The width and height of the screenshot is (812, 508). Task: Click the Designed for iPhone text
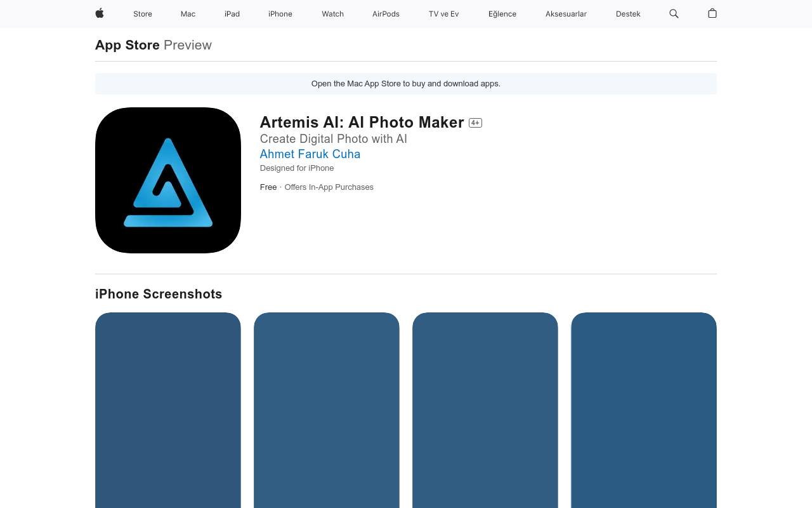pyautogui.click(x=297, y=168)
